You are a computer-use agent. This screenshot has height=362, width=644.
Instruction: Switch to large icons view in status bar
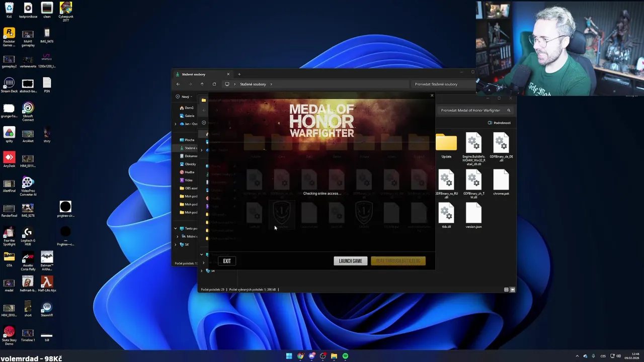pyautogui.click(x=513, y=290)
